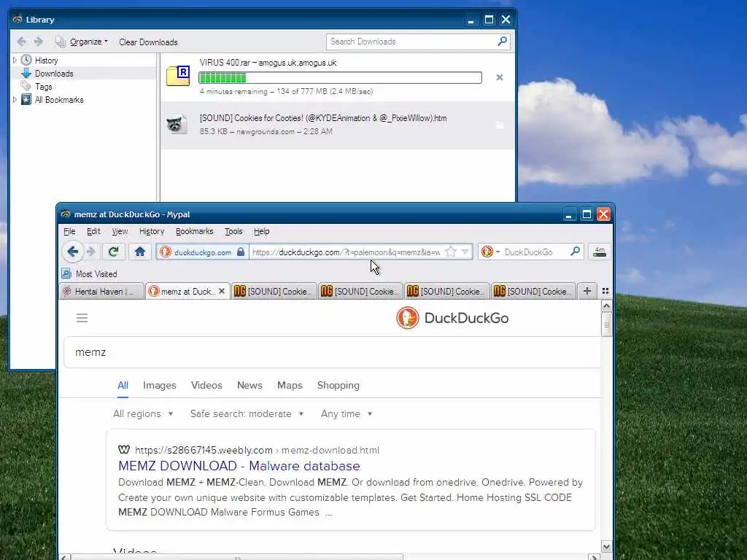
Task: Switch to the Hentai Haven tab
Action: 101,291
